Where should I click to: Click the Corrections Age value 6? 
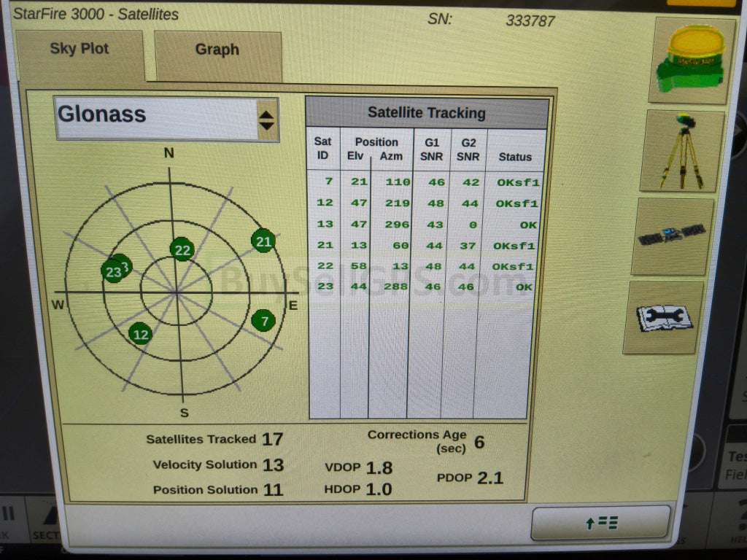point(479,442)
